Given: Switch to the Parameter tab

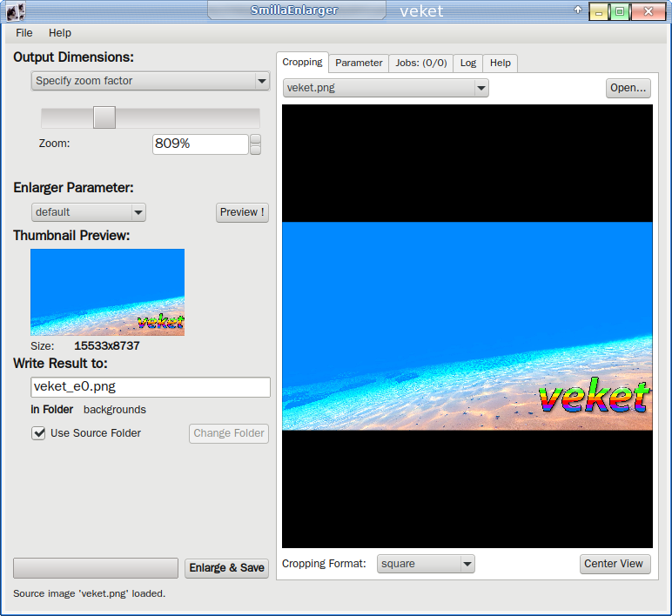Looking at the screenshot, I should [359, 63].
